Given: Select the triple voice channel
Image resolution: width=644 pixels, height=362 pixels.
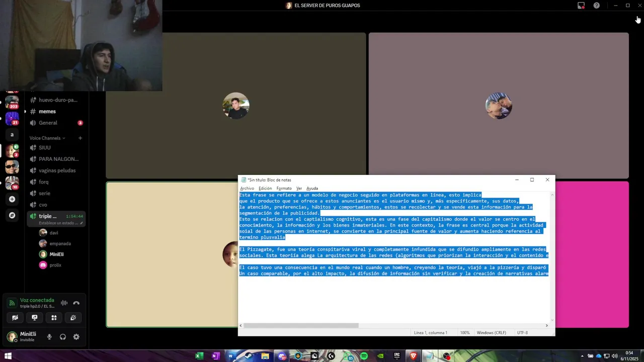Looking at the screenshot, I should pos(56,219).
